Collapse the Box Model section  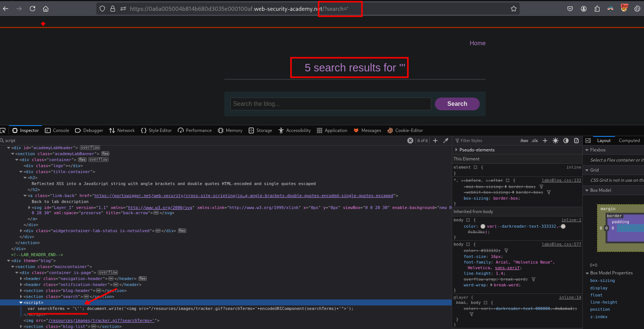(x=587, y=190)
